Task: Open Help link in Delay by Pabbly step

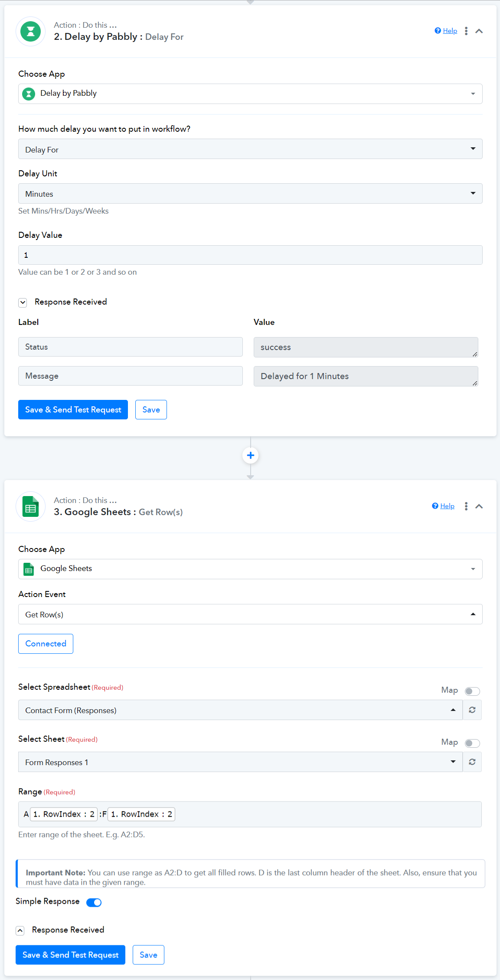Action: 450,31
